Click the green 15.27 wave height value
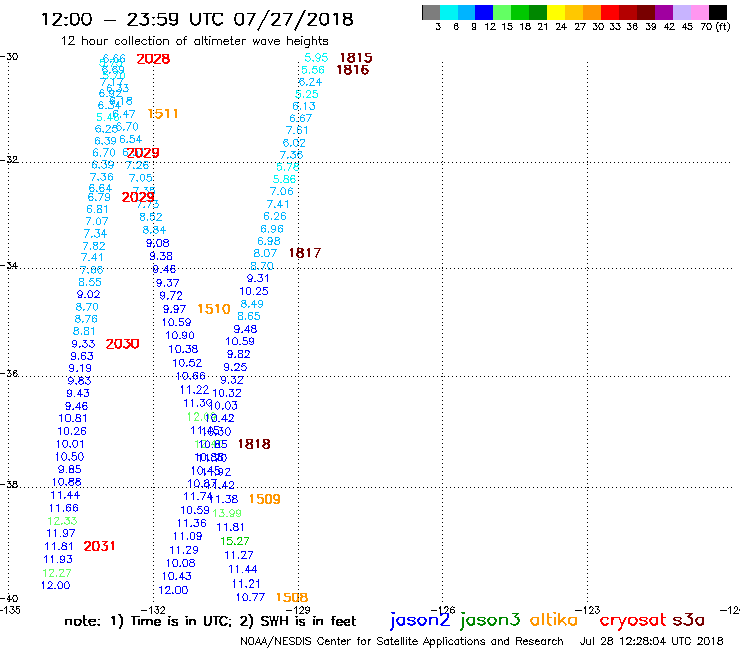 [x=235, y=541]
